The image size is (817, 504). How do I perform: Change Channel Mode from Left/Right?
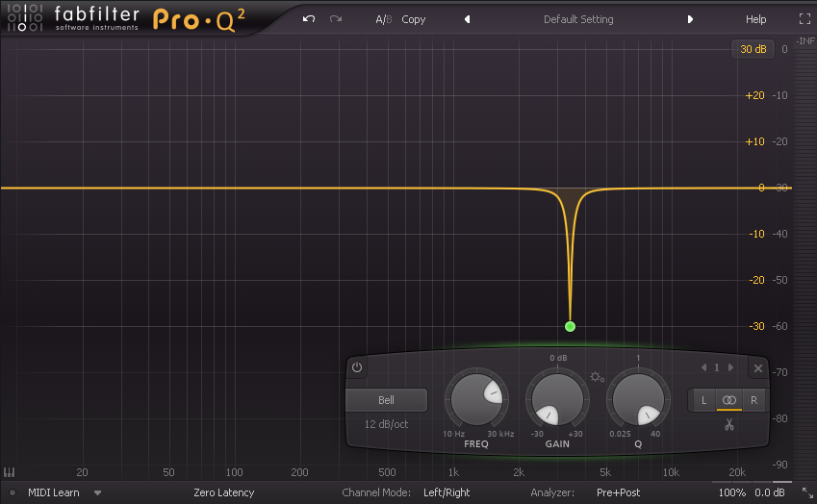coord(447,492)
